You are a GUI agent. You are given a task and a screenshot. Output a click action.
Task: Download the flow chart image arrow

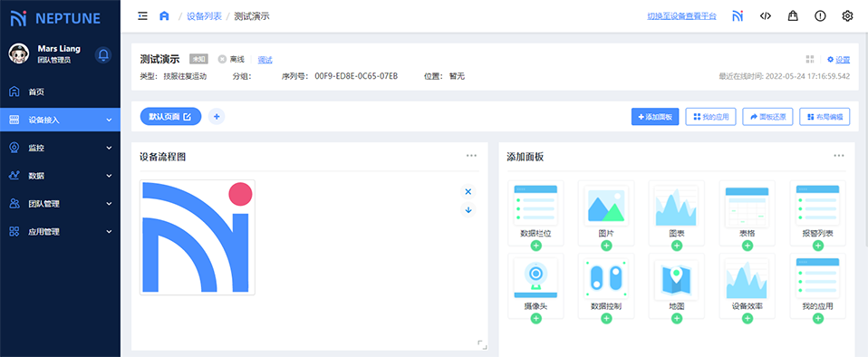click(x=468, y=210)
